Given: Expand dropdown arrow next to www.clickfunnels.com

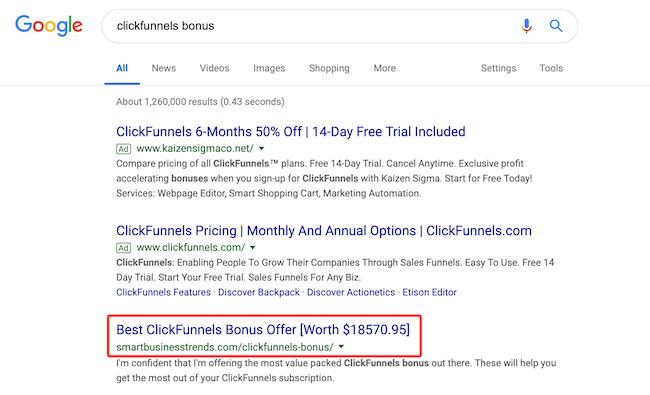Looking at the screenshot, I should pos(252,247).
